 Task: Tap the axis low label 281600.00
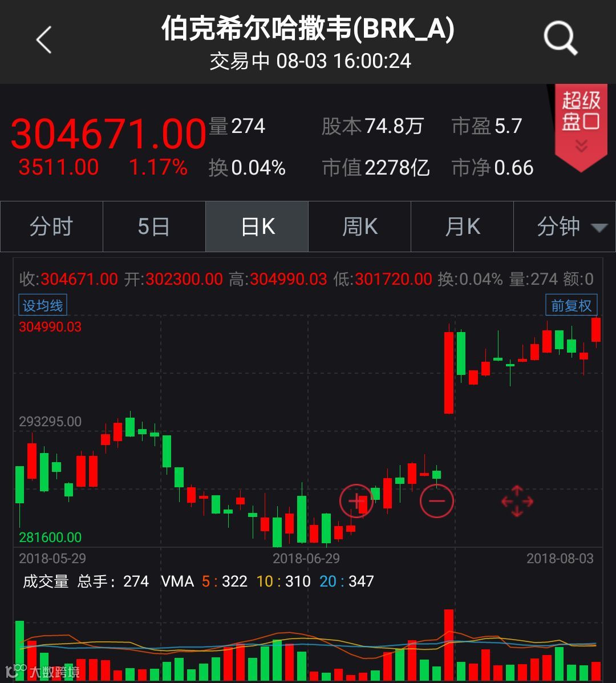[x=50, y=537]
